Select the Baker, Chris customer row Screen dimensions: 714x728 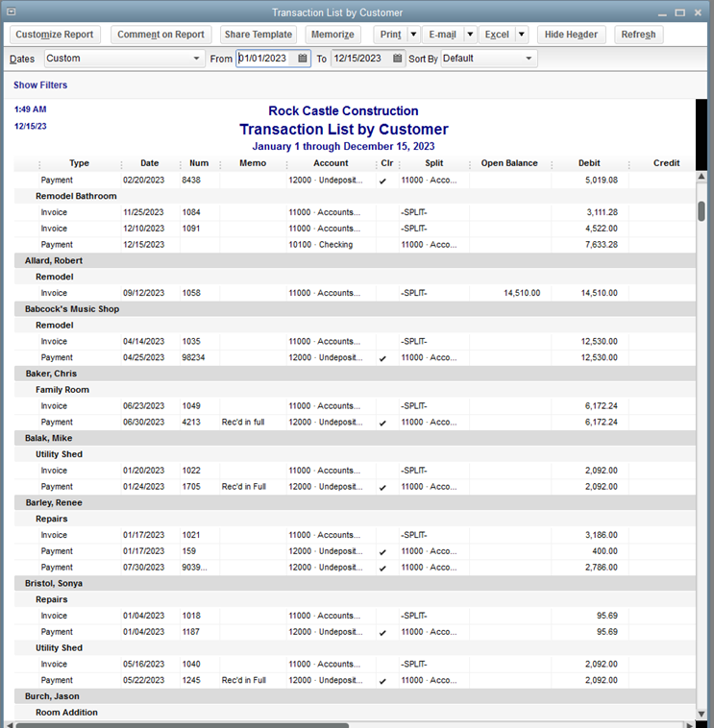pyautogui.click(x=355, y=374)
